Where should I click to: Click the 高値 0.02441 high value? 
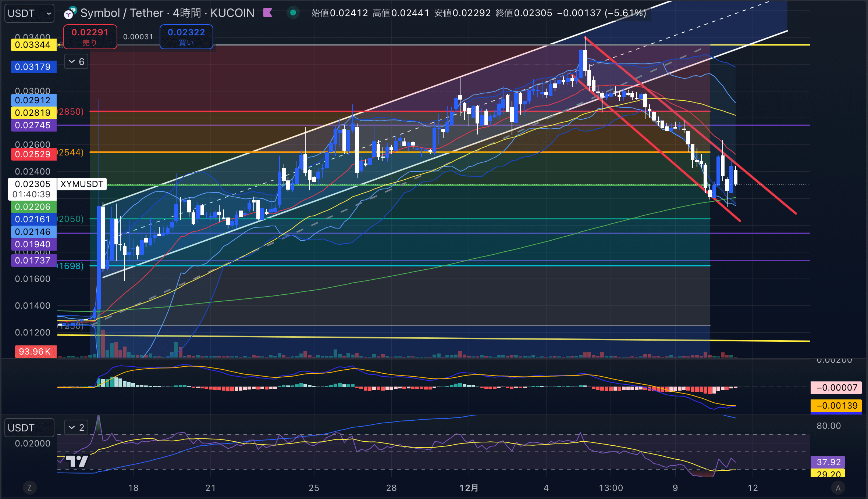(x=401, y=13)
